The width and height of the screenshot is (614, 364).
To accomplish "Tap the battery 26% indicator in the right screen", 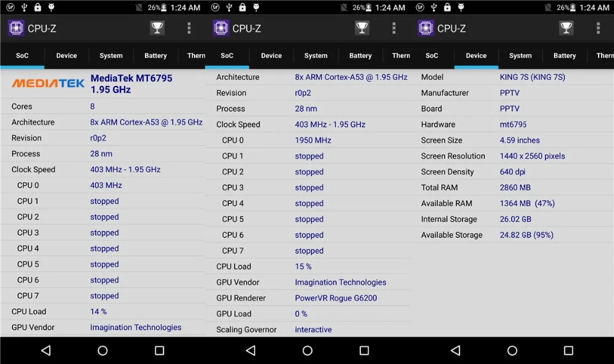I will coord(566,7).
